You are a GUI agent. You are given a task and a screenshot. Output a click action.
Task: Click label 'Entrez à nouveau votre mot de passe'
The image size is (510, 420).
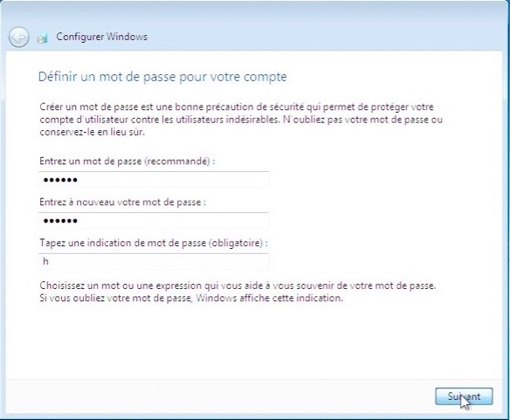(122, 202)
